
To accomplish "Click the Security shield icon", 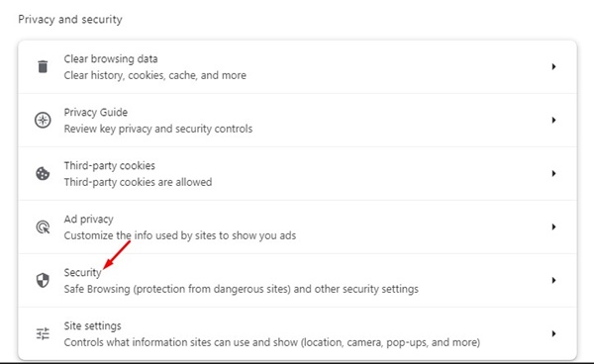I will [x=43, y=280].
